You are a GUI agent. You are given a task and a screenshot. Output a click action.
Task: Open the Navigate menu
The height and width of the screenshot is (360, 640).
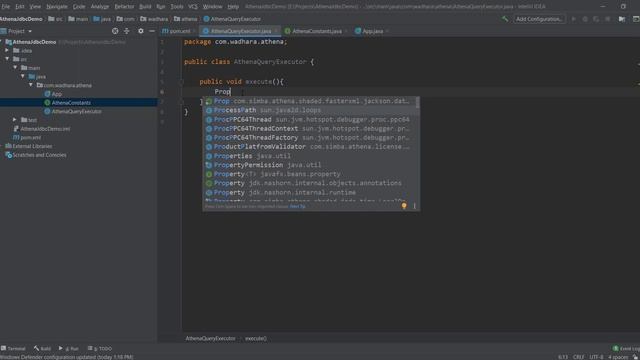click(x=57, y=7)
